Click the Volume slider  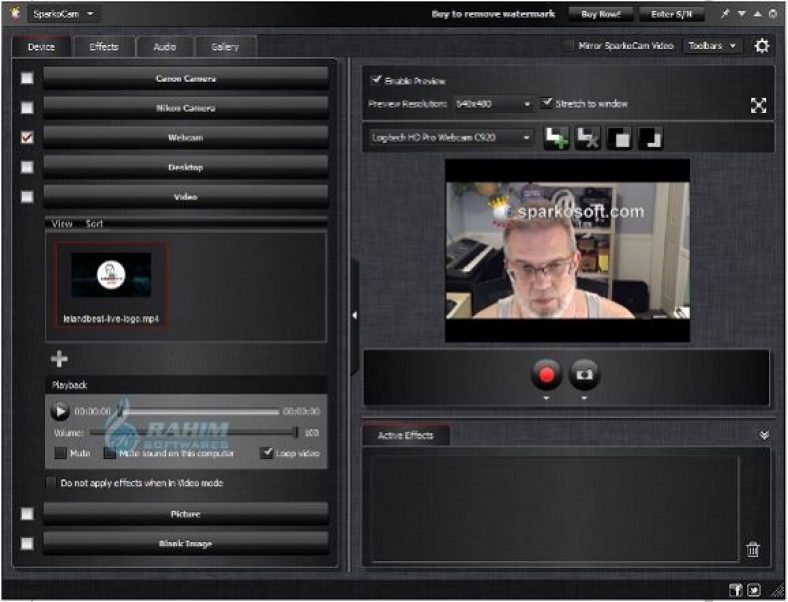pos(195,432)
